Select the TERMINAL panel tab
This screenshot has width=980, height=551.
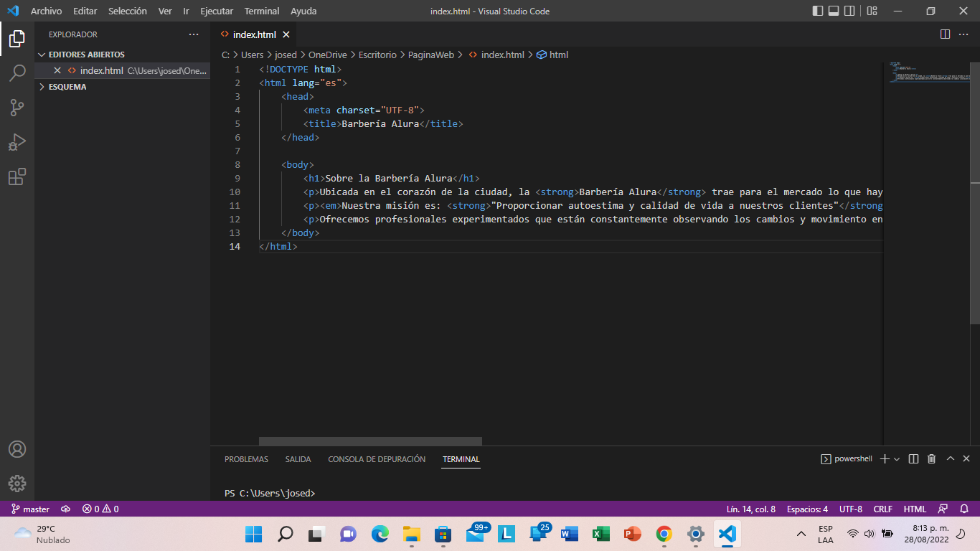pyautogui.click(x=461, y=459)
